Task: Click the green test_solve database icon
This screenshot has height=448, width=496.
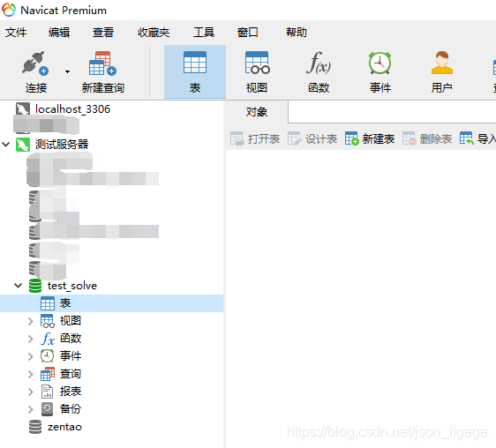Action: [x=35, y=286]
